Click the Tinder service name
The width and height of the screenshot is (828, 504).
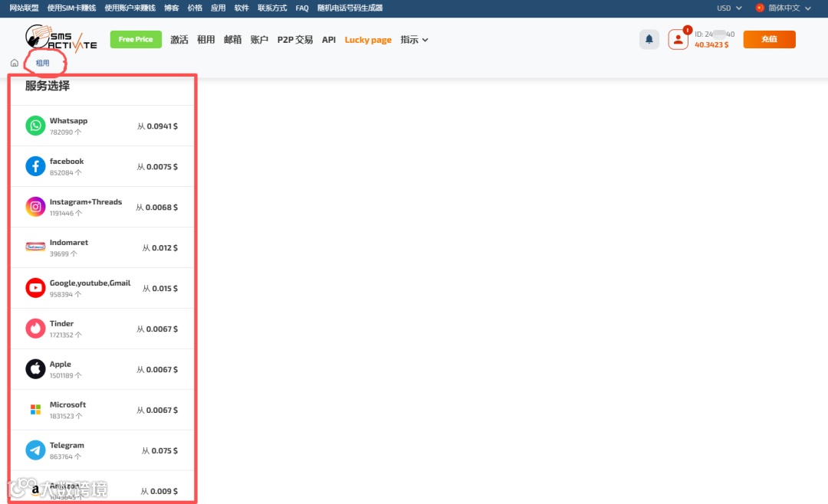click(x=62, y=323)
